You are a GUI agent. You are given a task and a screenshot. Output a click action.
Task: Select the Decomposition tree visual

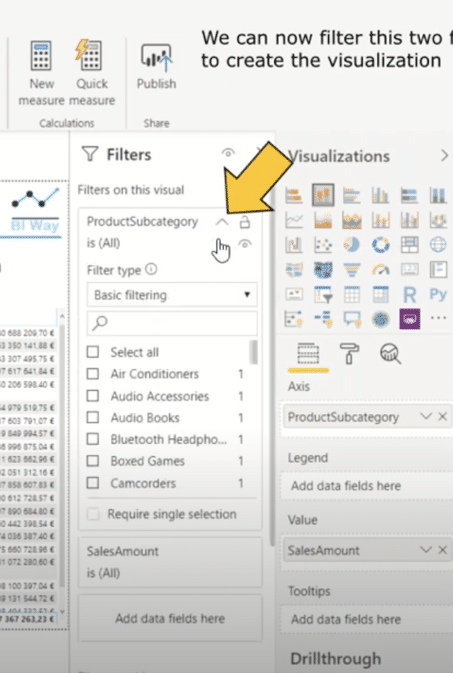(x=323, y=319)
